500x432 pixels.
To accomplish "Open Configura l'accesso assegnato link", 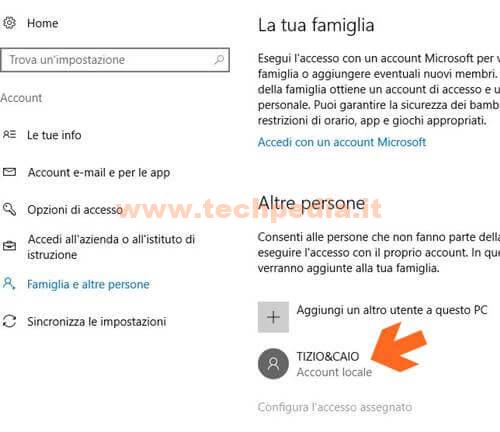I will (x=335, y=407).
